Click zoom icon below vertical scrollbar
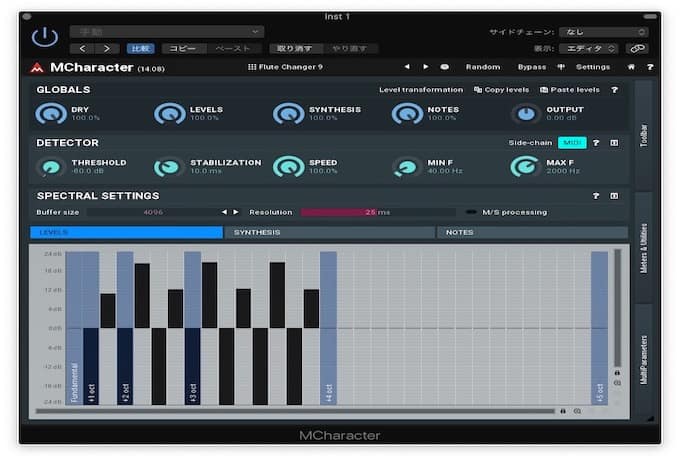Screen dimensions: 680x460 click(x=617, y=383)
